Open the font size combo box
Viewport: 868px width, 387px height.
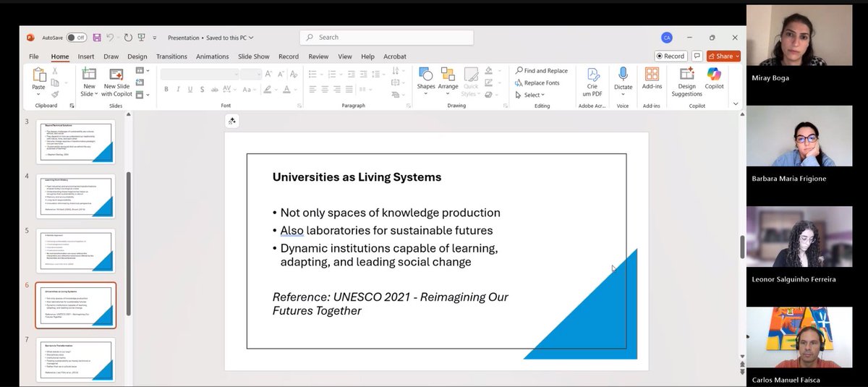[x=251, y=75]
